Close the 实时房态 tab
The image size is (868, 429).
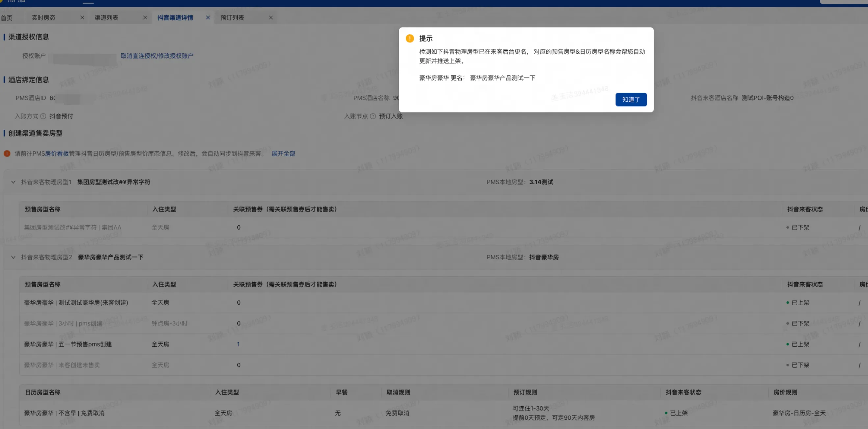point(82,17)
